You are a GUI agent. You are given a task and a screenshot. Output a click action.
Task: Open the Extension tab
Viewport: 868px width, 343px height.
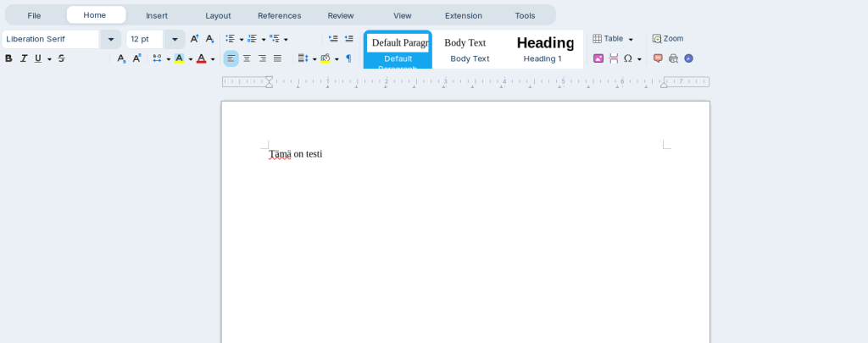point(464,15)
